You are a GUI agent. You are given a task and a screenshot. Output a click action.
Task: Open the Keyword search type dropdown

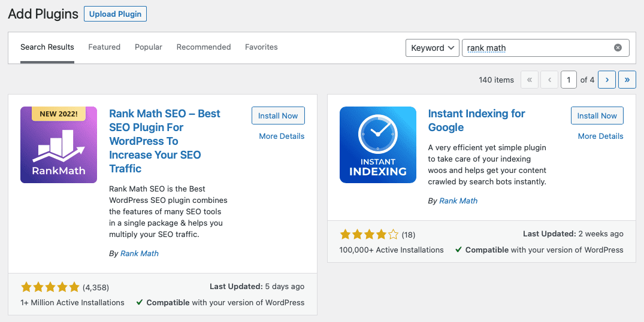(x=432, y=48)
